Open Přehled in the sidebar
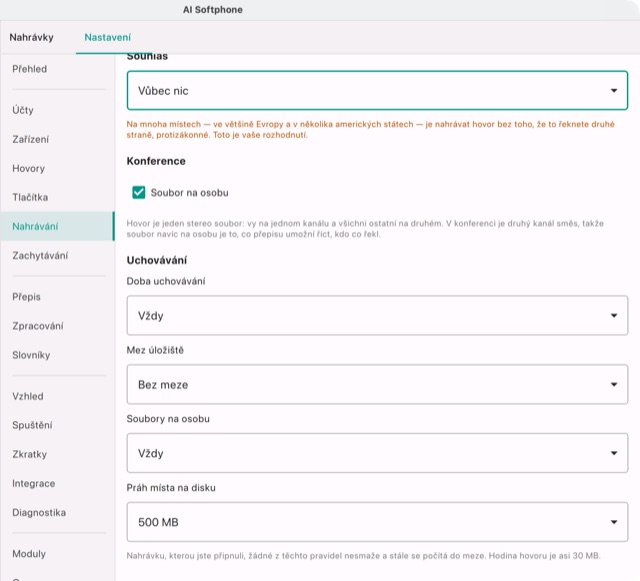This screenshot has width=640, height=581. [x=29, y=69]
